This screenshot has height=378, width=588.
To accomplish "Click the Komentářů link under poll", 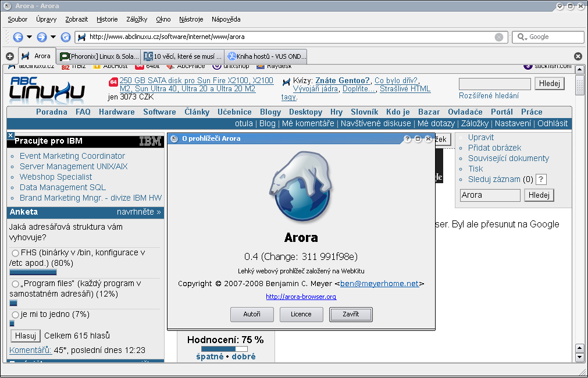I will (30, 350).
